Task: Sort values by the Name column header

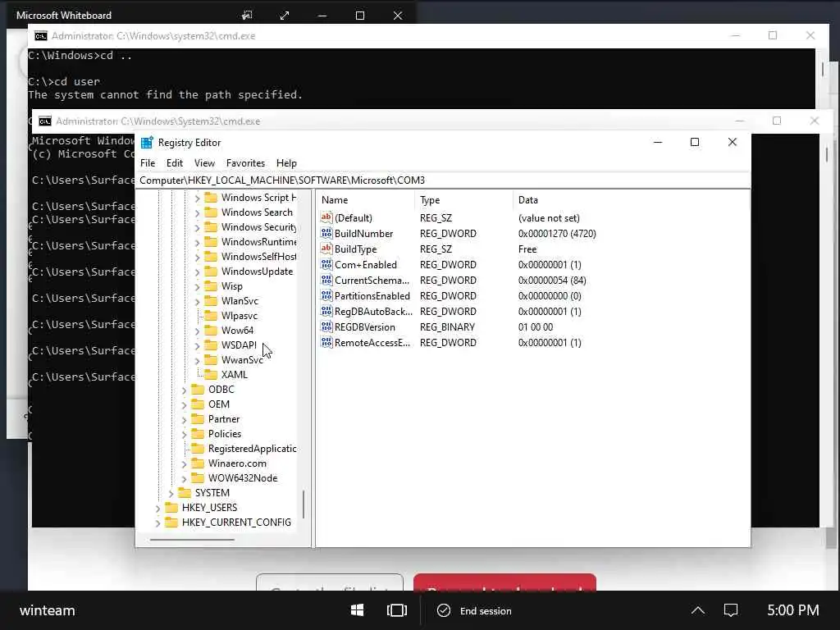Action: [x=365, y=200]
